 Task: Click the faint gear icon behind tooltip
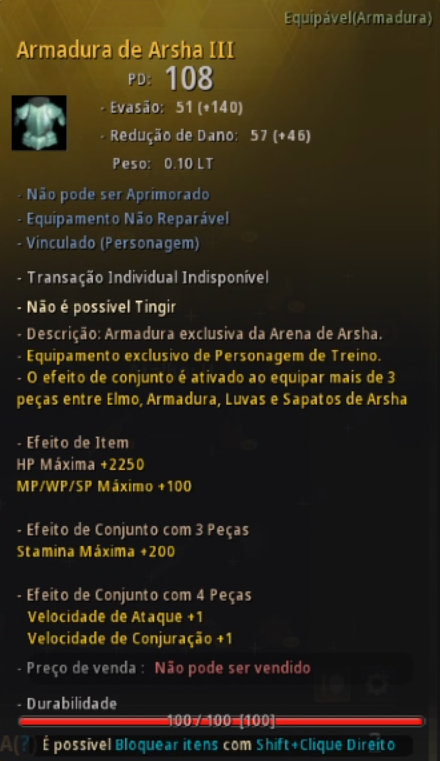(377, 684)
